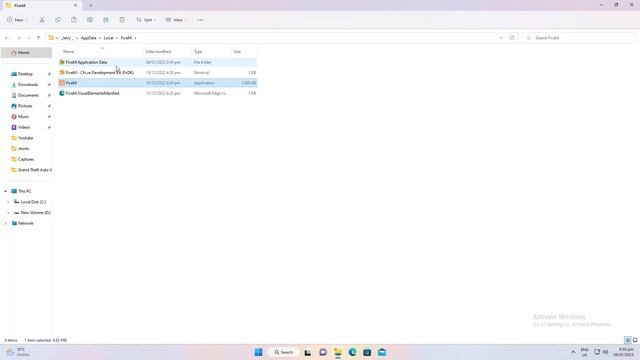The width and height of the screenshot is (640, 360).
Task: Go up one folder level
Action: [x=38, y=38]
